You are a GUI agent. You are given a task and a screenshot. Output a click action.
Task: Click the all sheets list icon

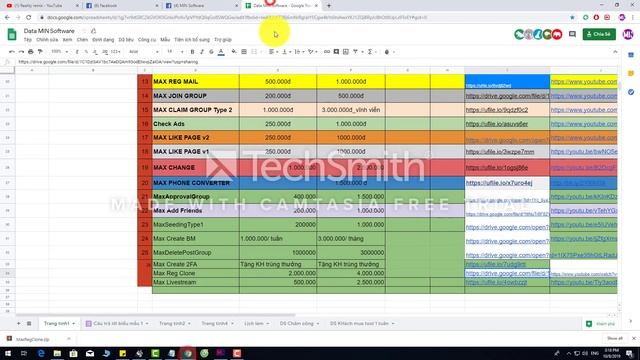pos(29,323)
